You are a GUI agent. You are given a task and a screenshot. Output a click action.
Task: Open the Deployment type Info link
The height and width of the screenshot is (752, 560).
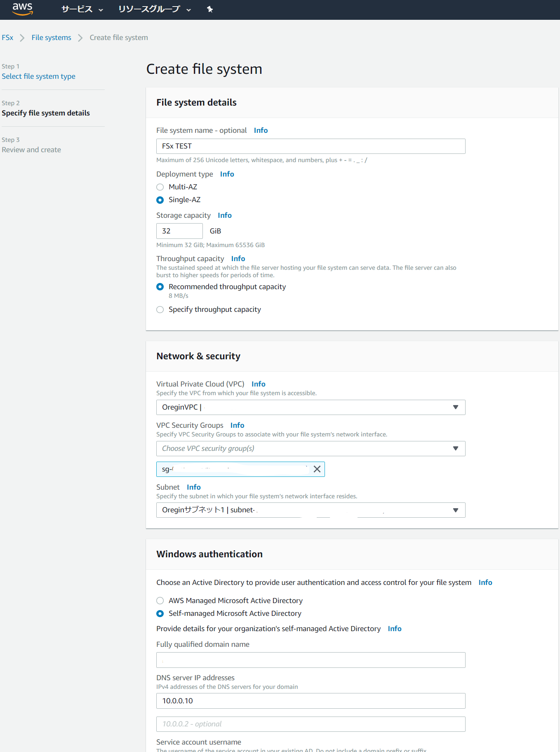click(x=227, y=174)
